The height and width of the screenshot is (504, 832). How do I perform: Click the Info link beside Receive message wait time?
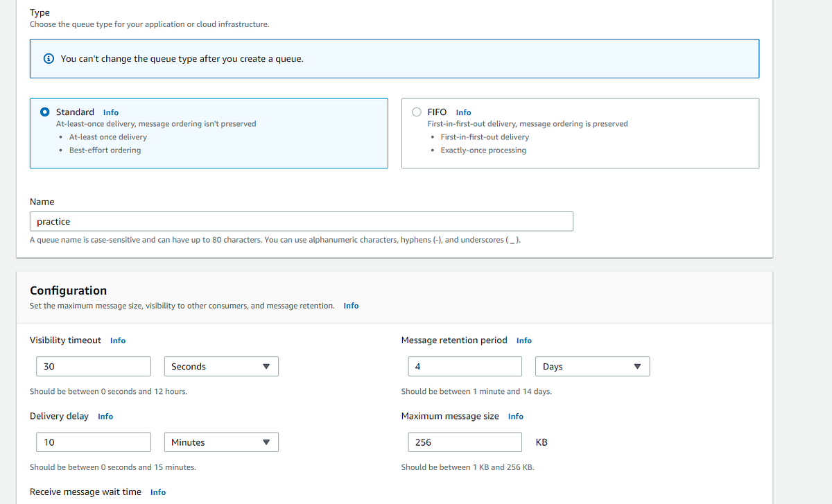click(157, 492)
